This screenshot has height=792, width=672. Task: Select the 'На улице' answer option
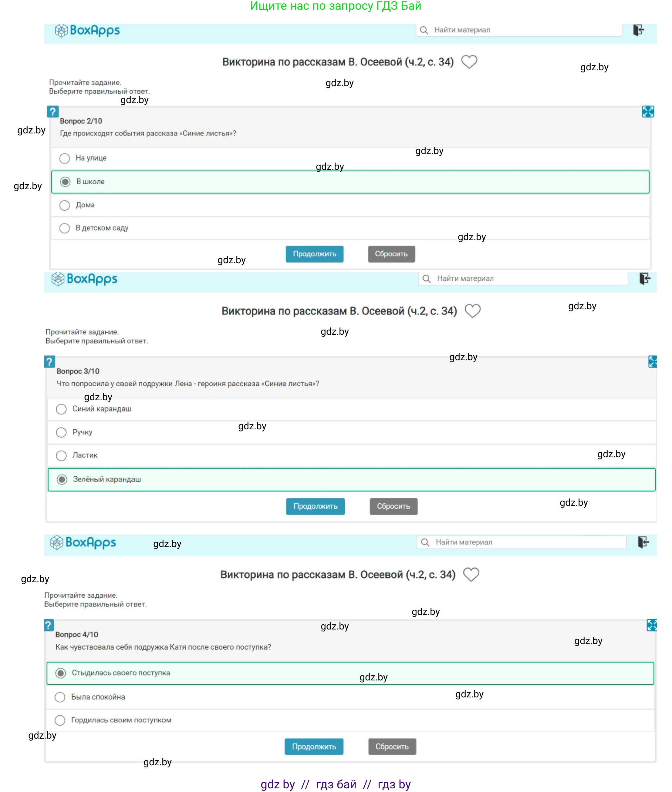(65, 158)
